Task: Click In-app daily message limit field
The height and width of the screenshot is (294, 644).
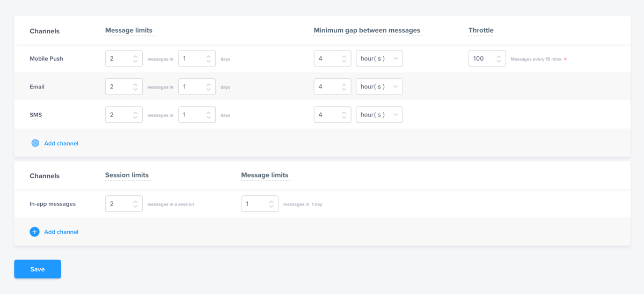Action: 254,204
